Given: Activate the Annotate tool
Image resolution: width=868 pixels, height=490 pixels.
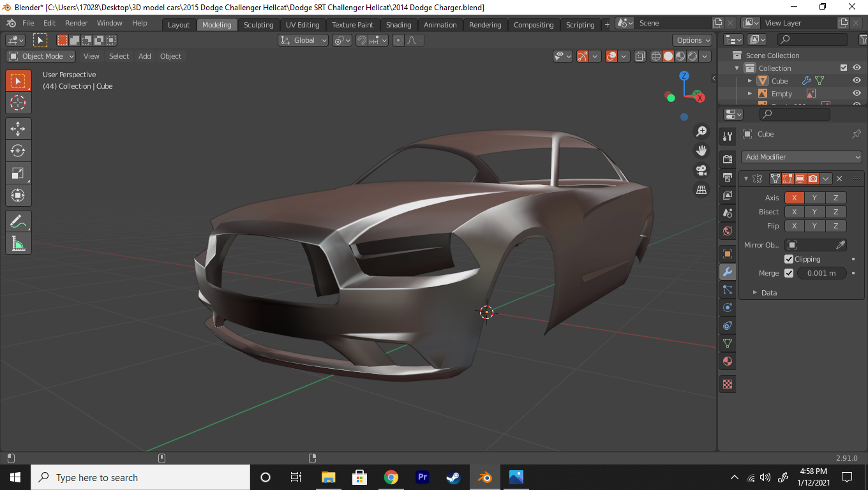Looking at the screenshot, I should (18, 221).
